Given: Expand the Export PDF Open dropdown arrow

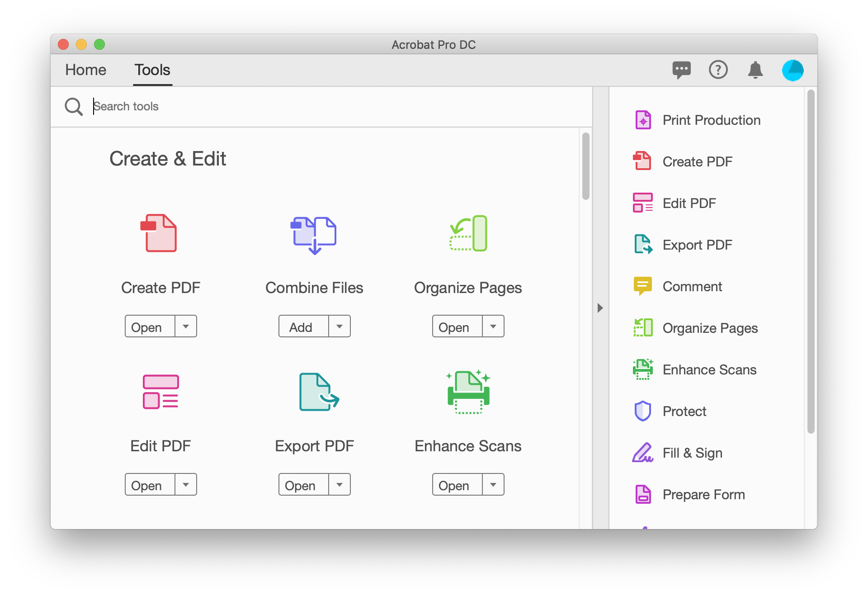Looking at the screenshot, I should pos(340,484).
